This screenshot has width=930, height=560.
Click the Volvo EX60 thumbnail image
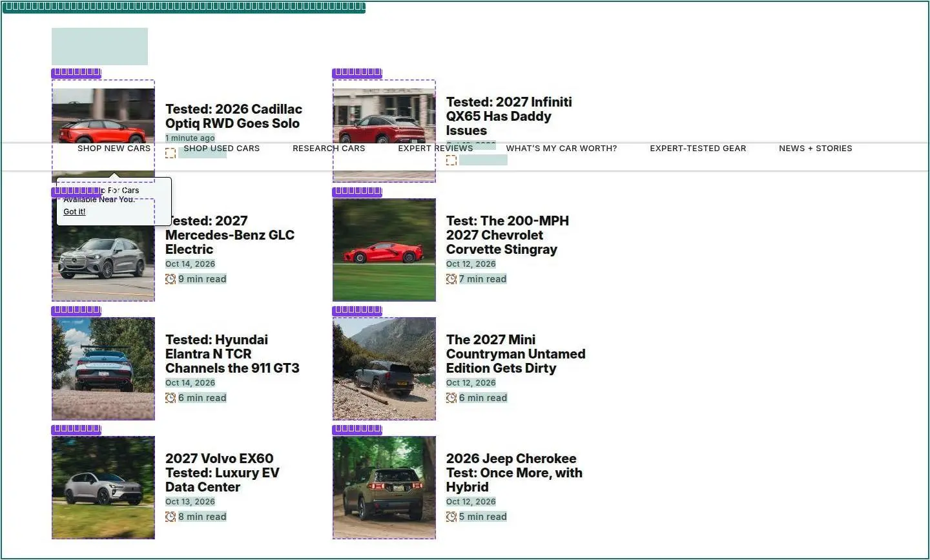pyautogui.click(x=103, y=488)
